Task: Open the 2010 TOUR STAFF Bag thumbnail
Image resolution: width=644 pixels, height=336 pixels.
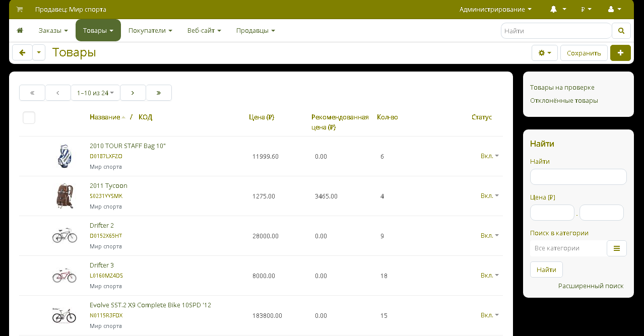Action: (65, 156)
